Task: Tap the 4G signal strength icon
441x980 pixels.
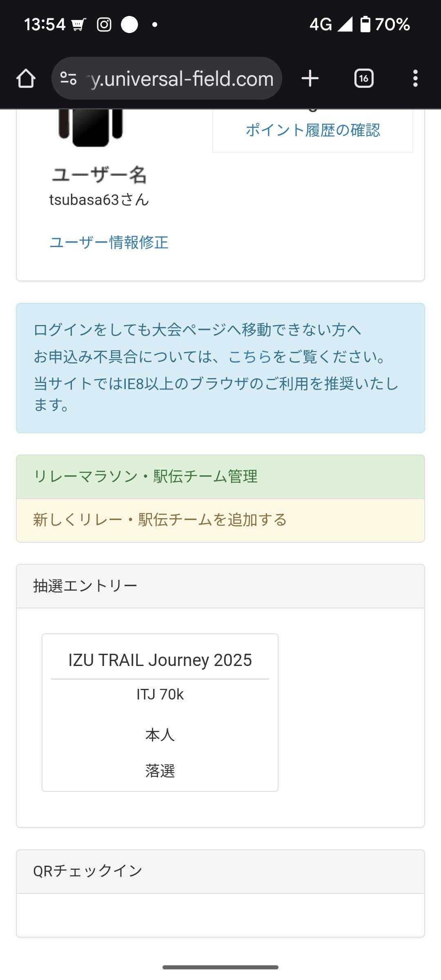Action: (345, 24)
